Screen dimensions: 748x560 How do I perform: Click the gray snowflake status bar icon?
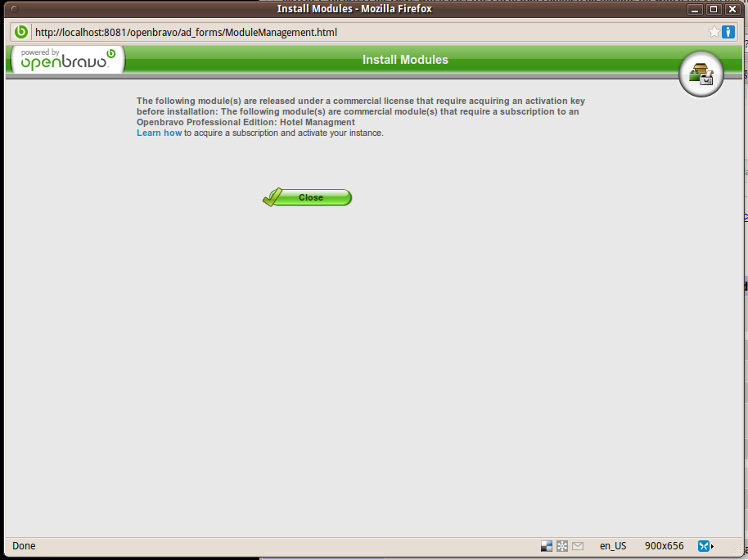pyautogui.click(x=562, y=546)
